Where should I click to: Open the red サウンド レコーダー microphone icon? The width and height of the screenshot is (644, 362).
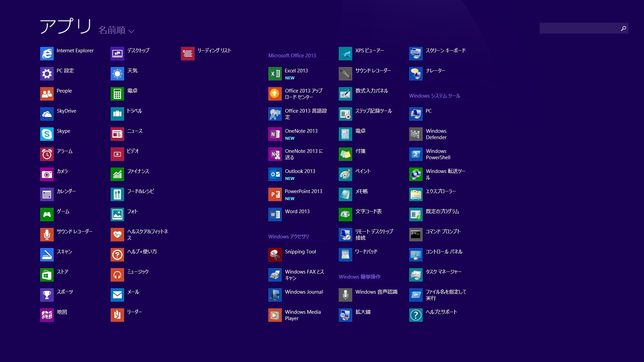pyautogui.click(x=47, y=235)
